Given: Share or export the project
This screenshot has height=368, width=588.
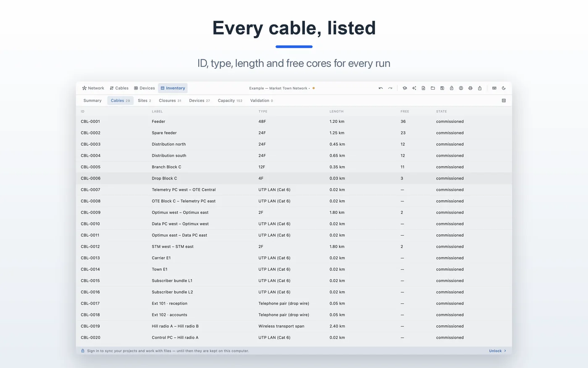Looking at the screenshot, I should [480, 88].
